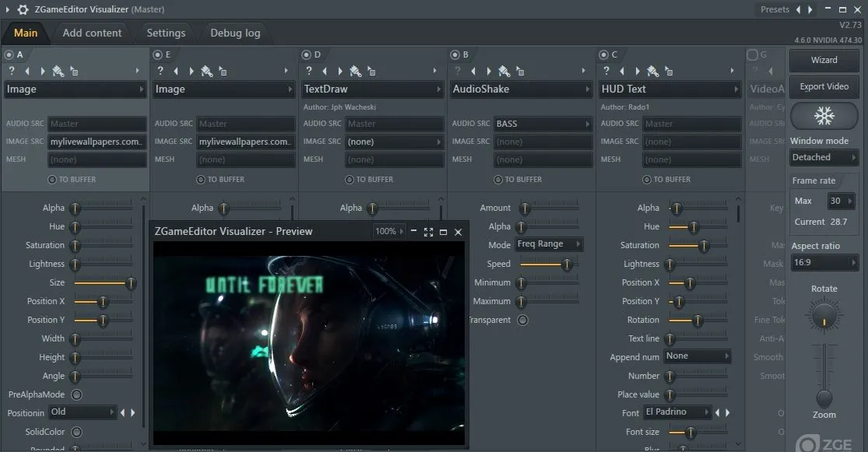Open Detached window mode dropdown
The width and height of the screenshot is (868, 452).
pos(824,158)
